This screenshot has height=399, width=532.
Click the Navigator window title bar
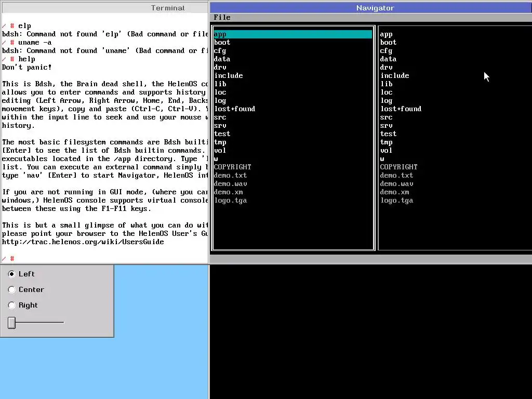point(371,8)
